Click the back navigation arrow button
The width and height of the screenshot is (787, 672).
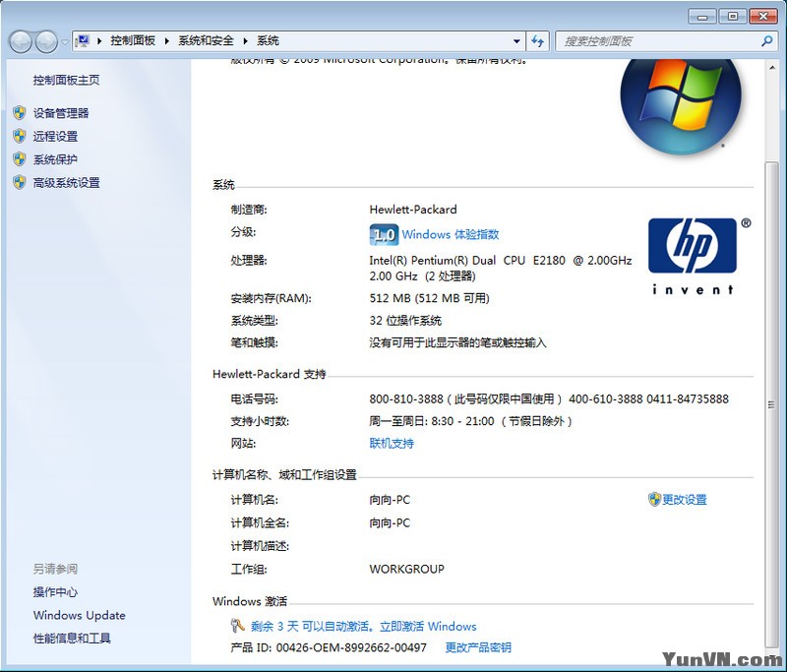pos(21,41)
